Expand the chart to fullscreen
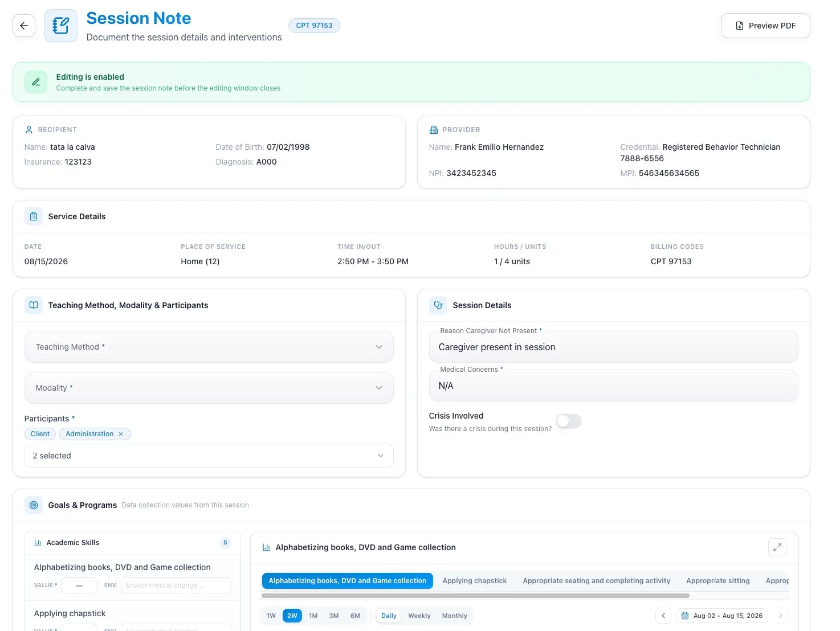Viewport: 840px width, 631px height. (777, 547)
